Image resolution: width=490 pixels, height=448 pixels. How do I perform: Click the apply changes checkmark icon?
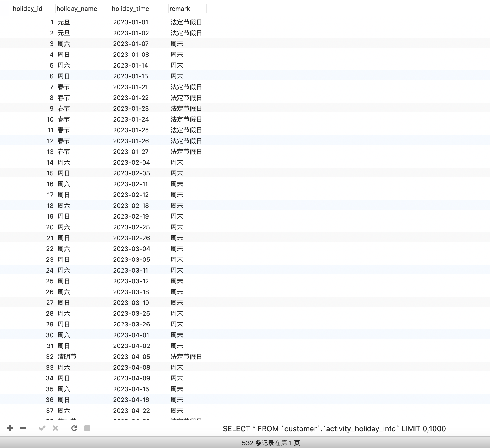(x=42, y=428)
